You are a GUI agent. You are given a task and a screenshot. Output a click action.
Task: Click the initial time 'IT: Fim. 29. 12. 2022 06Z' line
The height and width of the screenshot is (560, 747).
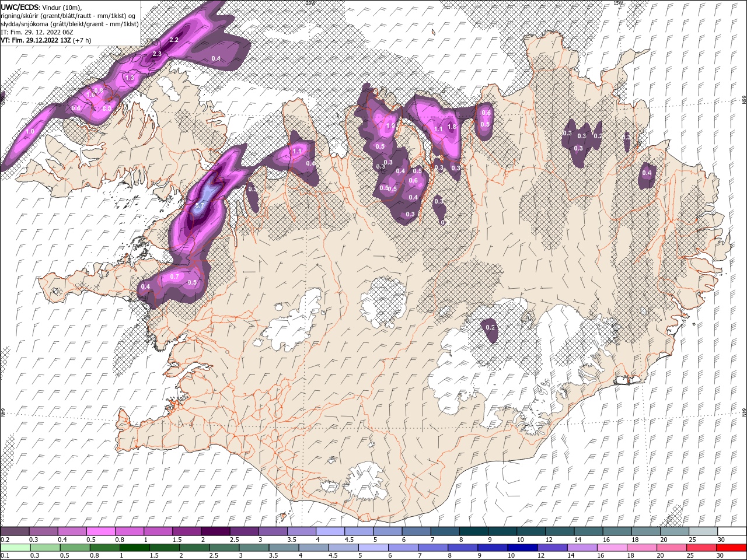coord(37,32)
